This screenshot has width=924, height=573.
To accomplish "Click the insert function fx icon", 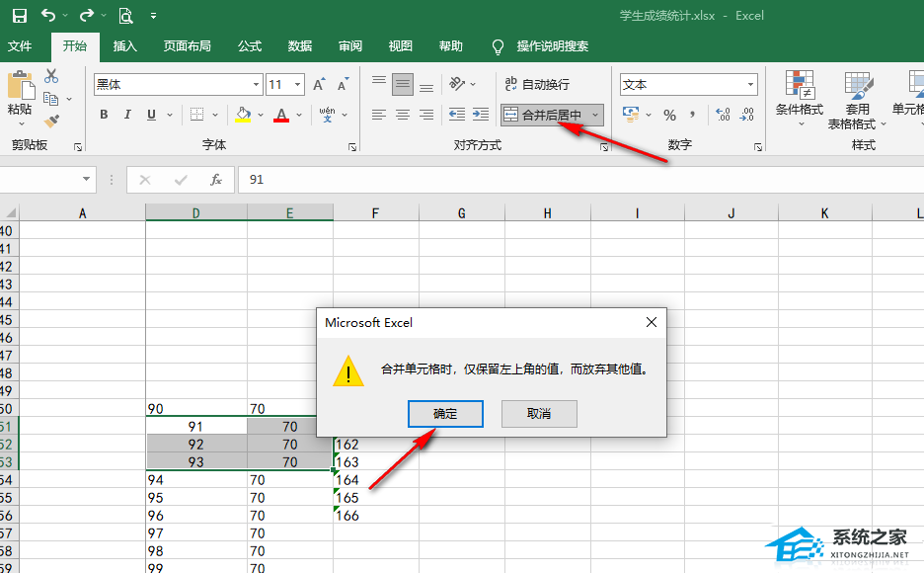I will pyautogui.click(x=215, y=180).
